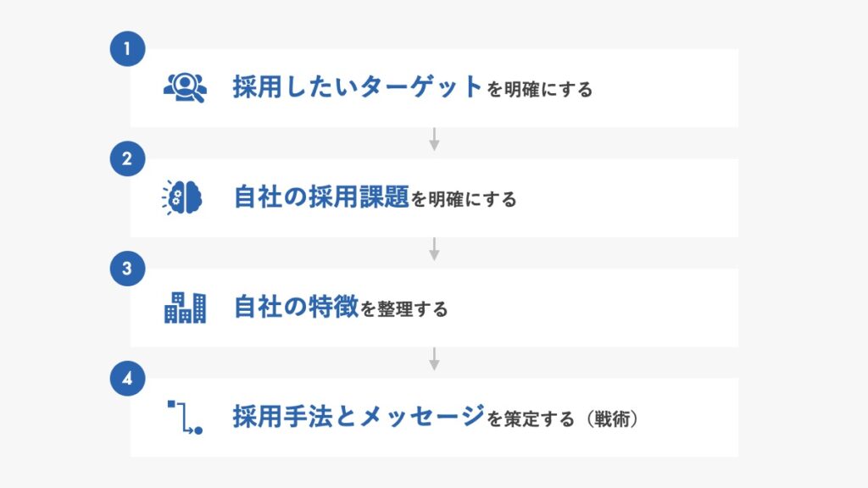The width and height of the screenshot is (868, 488).
Task: Click the down arrow between steps 1 and 2
Action: click(434, 140)
